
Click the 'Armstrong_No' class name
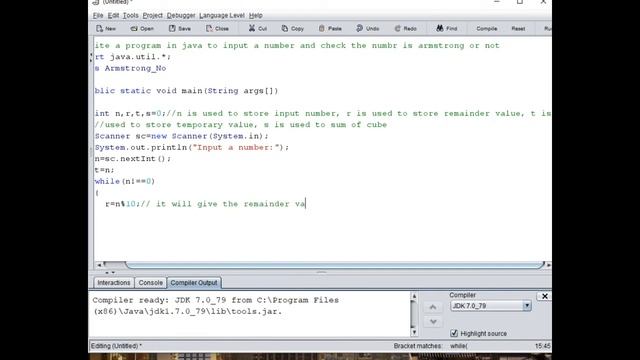coord(135,69)
